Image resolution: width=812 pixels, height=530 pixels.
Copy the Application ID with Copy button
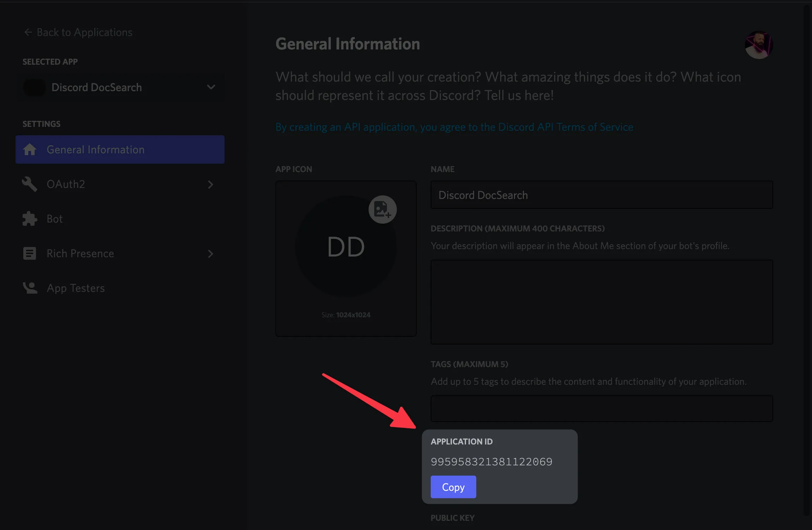coord(453,487)
